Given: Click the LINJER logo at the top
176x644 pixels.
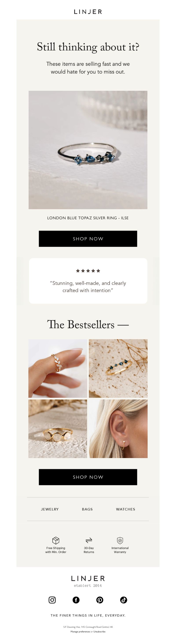Looking at the screenshot, I should tap(88, 12).
